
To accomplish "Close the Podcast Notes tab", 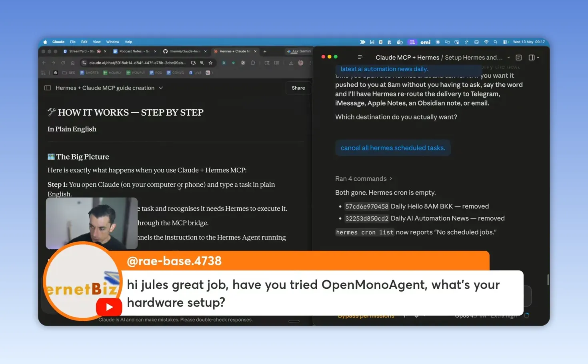I will 155,51.
